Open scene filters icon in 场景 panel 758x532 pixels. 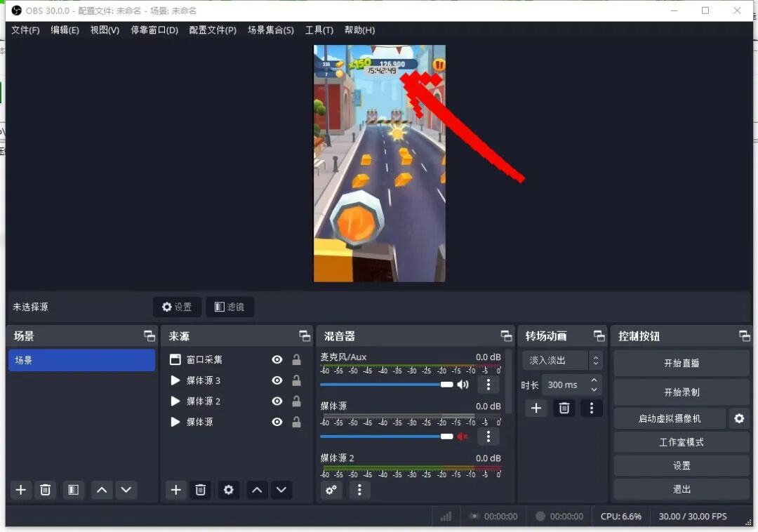[x=73, y=490]
